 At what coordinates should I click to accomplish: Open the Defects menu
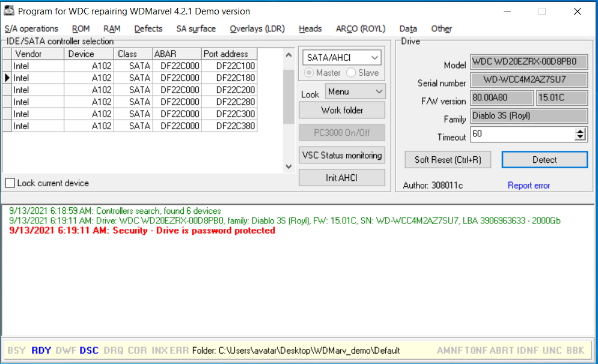click(148, 29)
